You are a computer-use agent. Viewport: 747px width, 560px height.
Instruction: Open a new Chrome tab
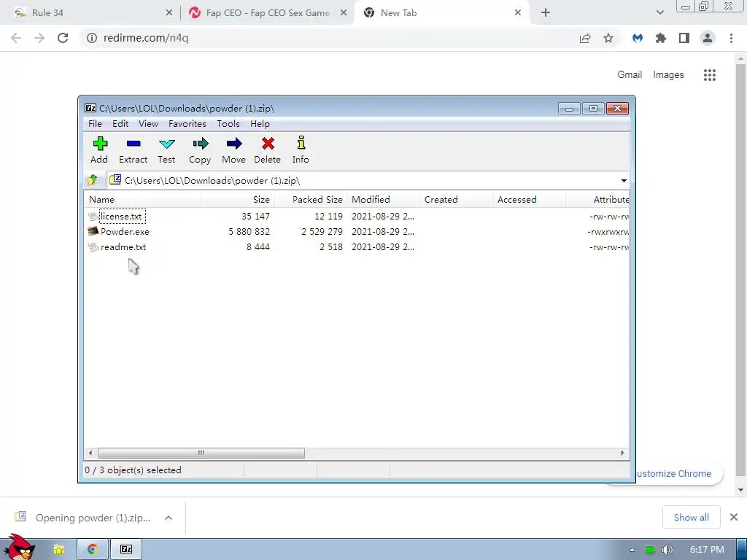546,13
